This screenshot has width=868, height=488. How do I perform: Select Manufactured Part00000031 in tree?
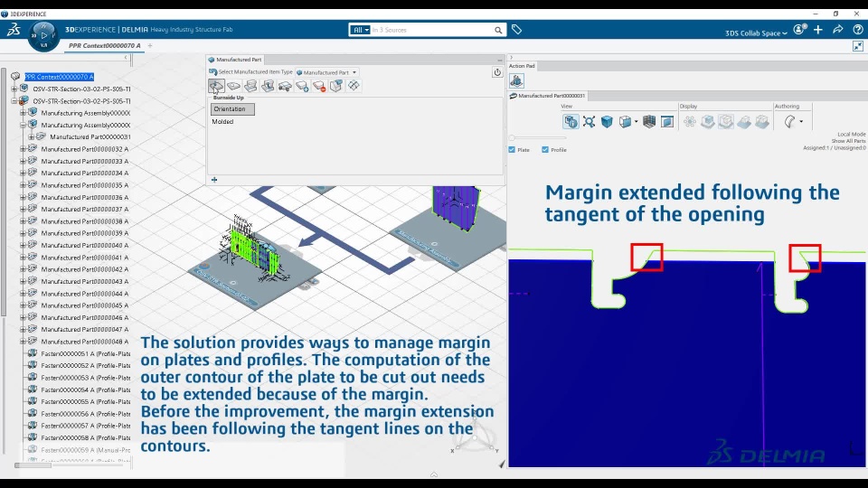point(90,136)
